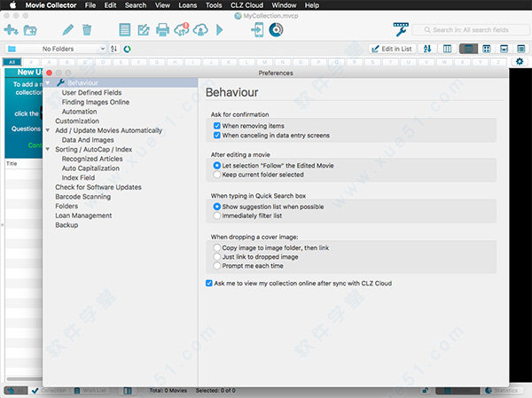This screenshot has height=398, width=532.
Task: Select 'Just link to dropped image'
Action: (217, 257)
